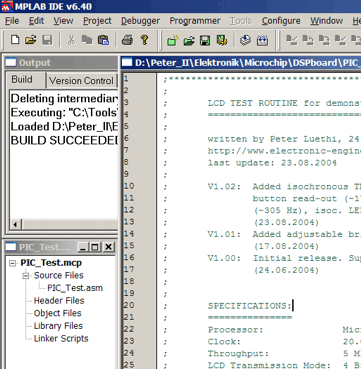This screenshot has width=361, height=369.
Task: Click the fourth grayed programmer toolbar icon
Action: tap(340, 40)
